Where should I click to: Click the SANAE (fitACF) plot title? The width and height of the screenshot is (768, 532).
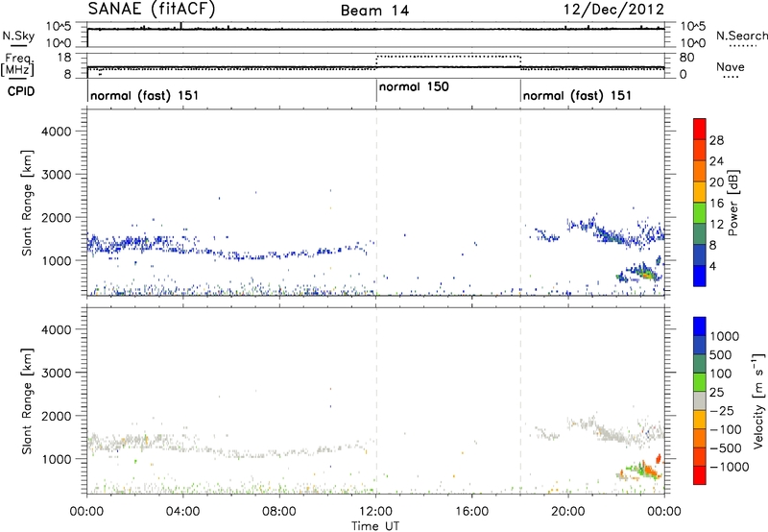(152, 10)
